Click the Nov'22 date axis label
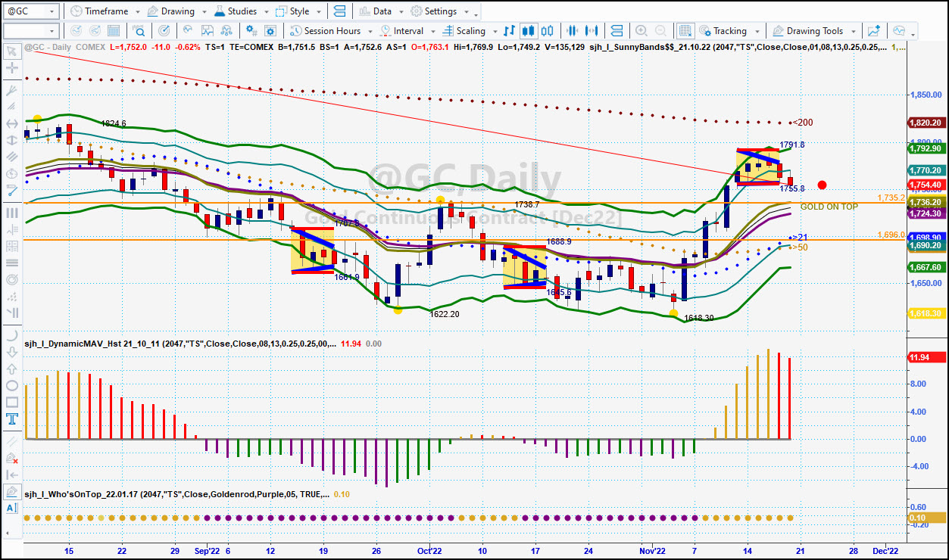 (x=651, y=551)
